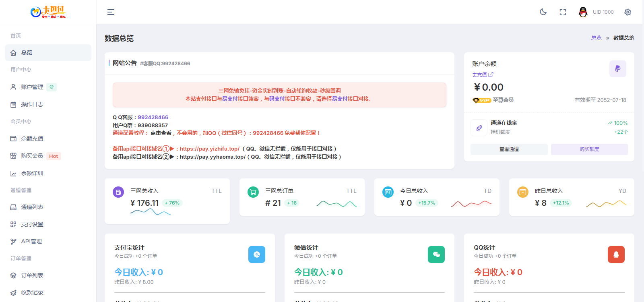Open the QQ penguin avatar
The height and width of the screenshot is (302, 644).
pyautogui.click(x=583, y=12)
